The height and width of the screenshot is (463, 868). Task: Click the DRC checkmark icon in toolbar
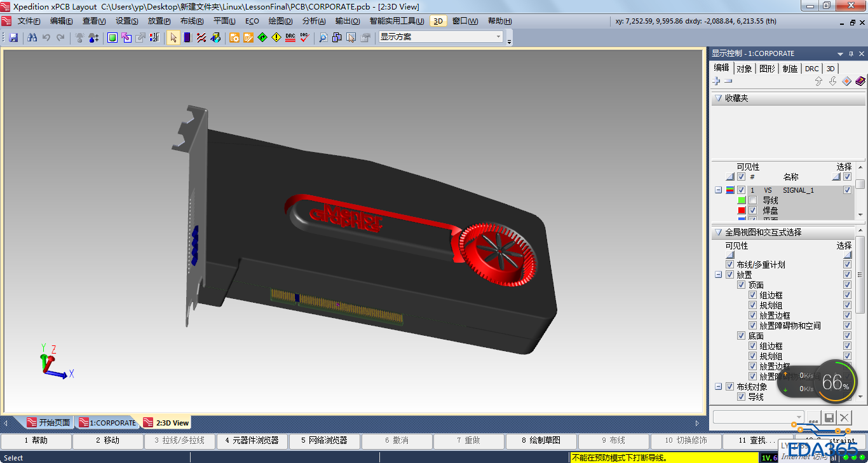click(x=304, y=38)
